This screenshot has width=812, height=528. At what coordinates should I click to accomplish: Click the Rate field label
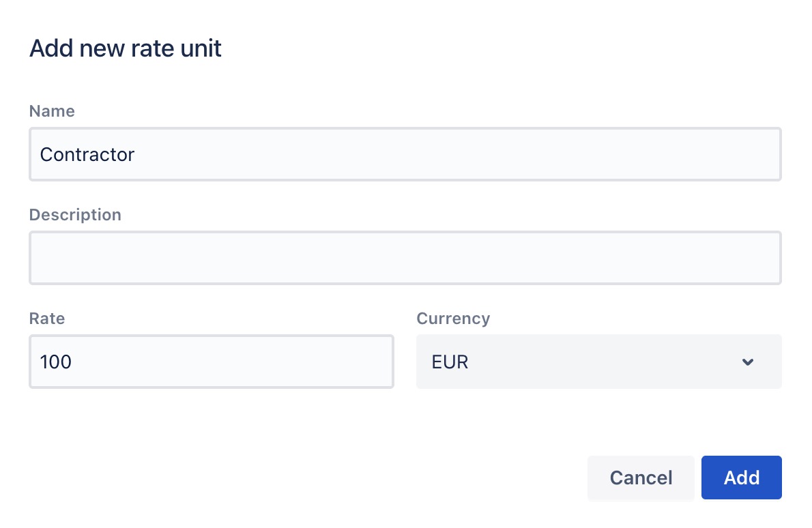coord(47,319)
